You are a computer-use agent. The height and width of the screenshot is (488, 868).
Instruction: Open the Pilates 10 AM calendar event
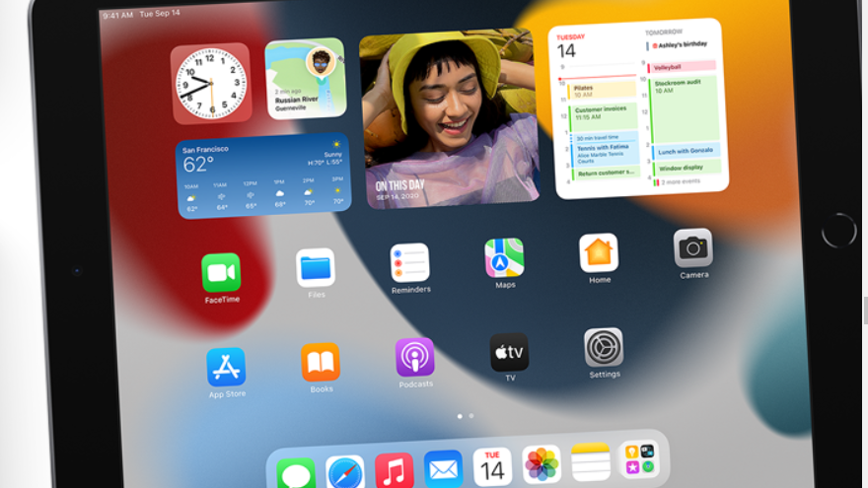click(602, 91)
